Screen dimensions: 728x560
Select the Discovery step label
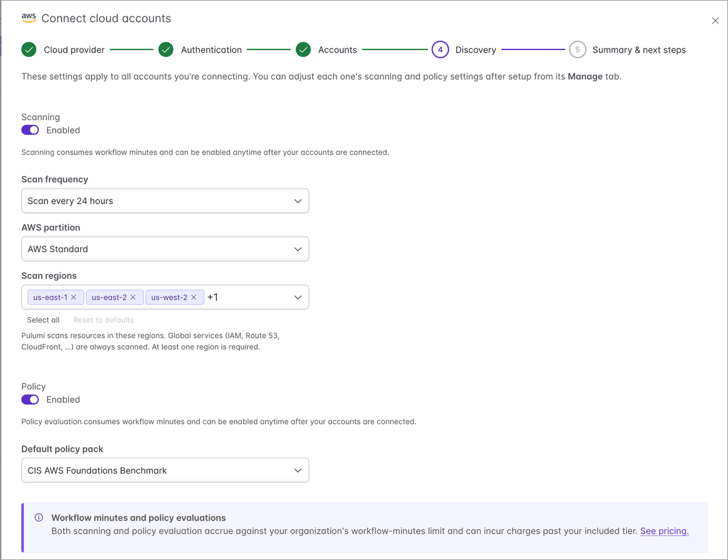476,49
